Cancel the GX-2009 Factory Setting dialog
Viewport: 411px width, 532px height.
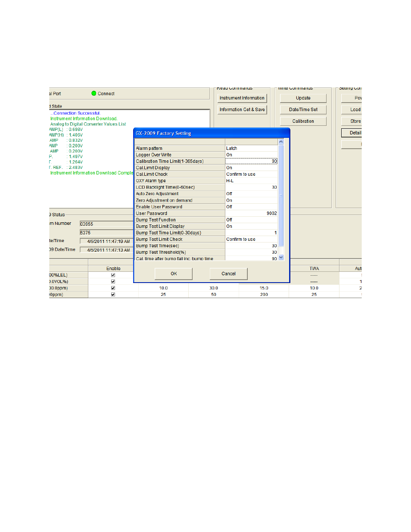click(228, 274)
